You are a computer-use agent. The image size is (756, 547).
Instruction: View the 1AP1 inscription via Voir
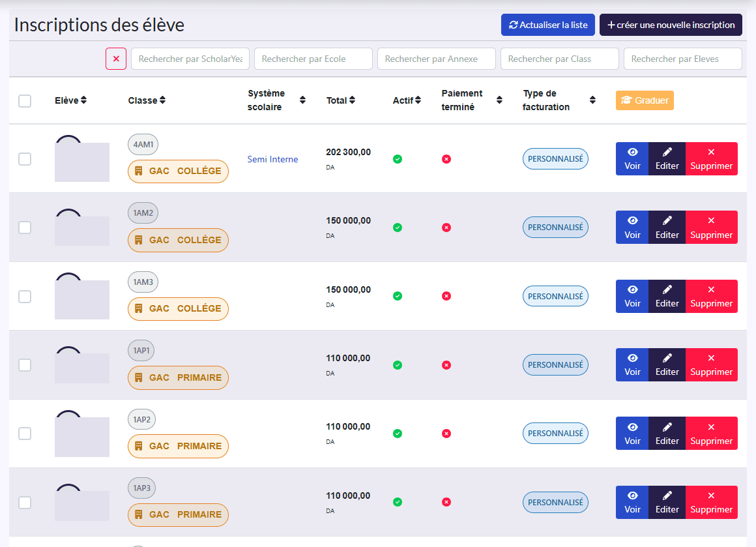click(x=632, y=364)
